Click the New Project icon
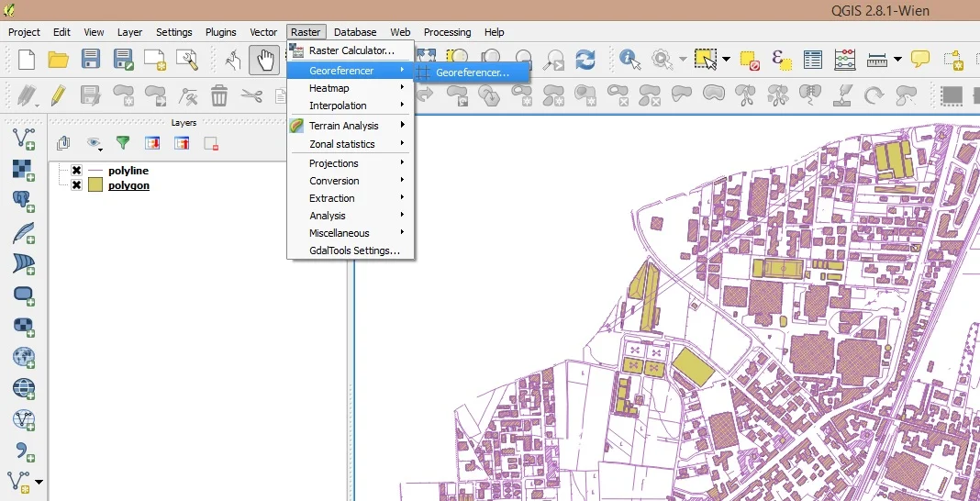Screen dimensions: 980x501 click(27, 60)
